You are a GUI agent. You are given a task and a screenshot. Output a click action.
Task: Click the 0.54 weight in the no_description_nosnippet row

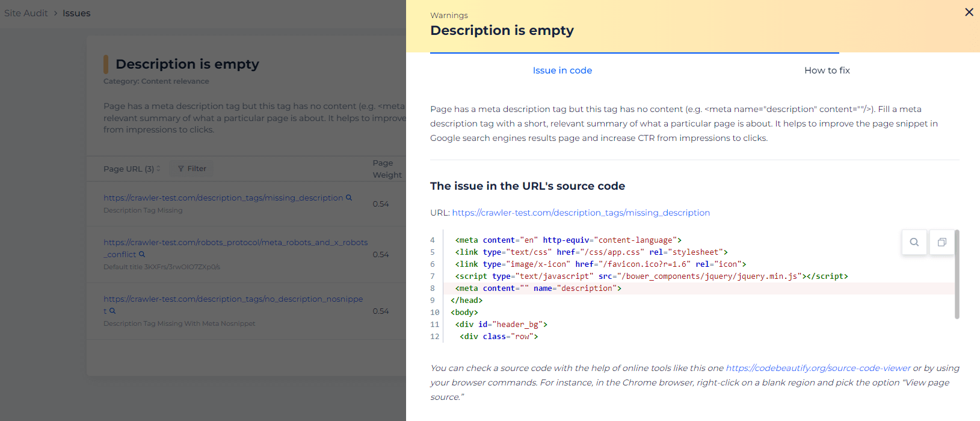pyautogui.click(x=381, y=311)
